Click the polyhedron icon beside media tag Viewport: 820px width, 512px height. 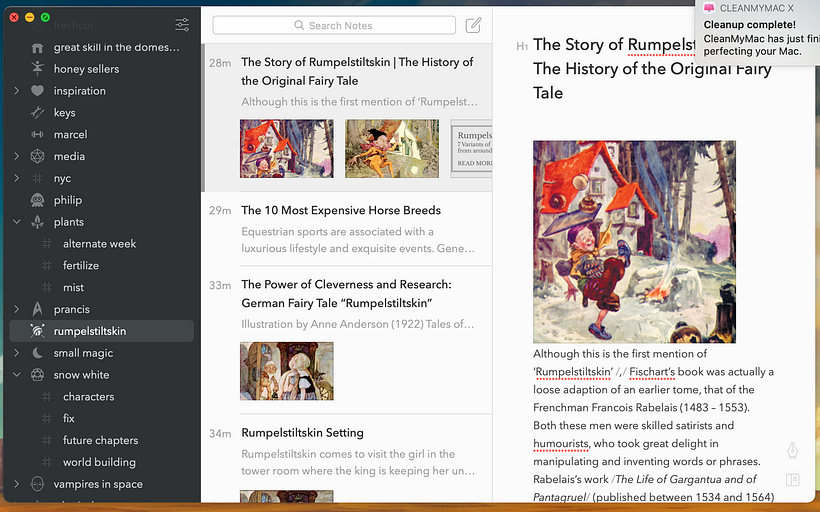pos(37,156)
